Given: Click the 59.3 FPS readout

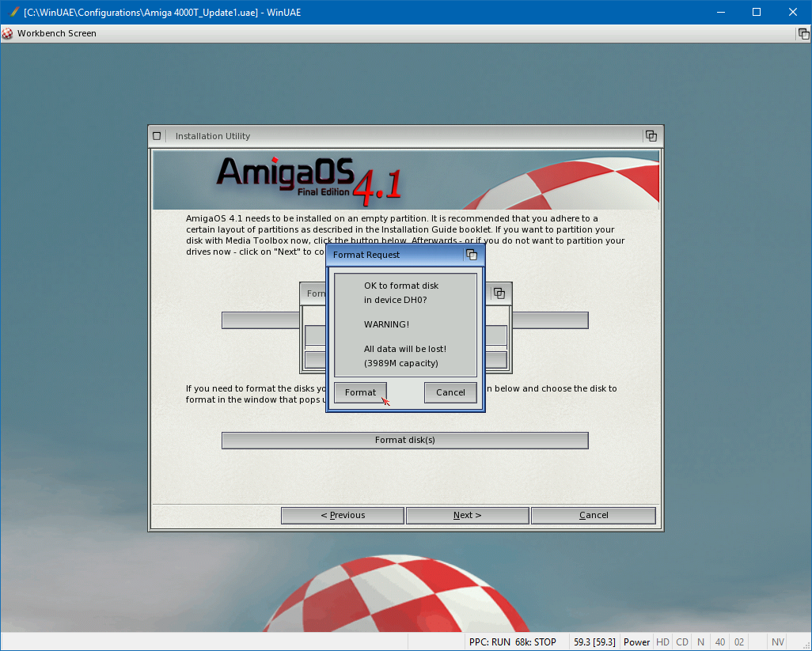Looking at the screenshot, I should (594, 642).
